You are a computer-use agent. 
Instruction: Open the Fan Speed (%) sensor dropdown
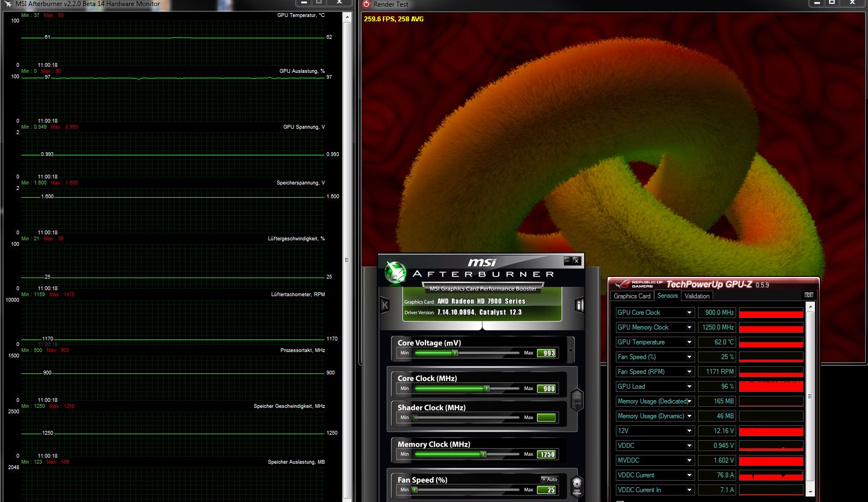tap(689, 357)
